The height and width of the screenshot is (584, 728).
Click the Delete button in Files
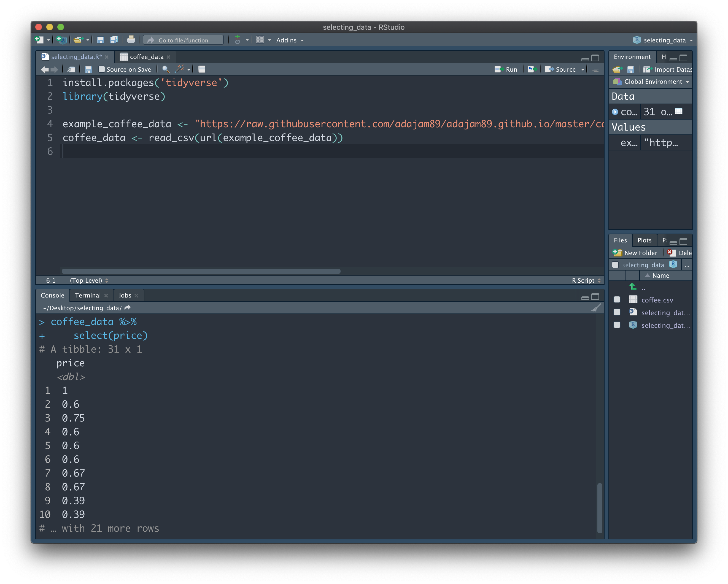click(x=680, y=253)
